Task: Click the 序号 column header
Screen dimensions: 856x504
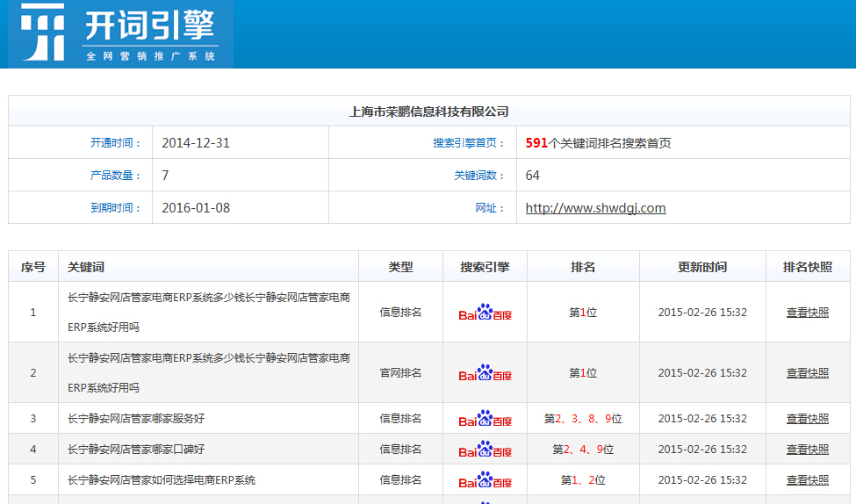Action: (x=32, y=267)
